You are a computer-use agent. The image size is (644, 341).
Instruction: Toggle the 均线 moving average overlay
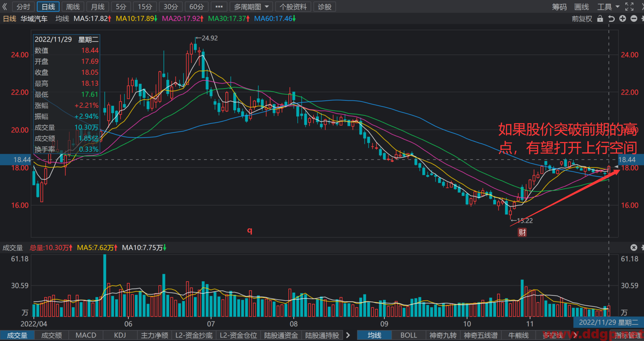374,335
